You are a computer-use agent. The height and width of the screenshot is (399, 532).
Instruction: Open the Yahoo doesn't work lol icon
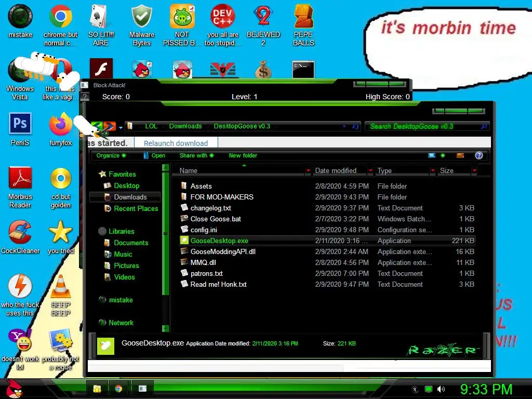(x=20, y=350)
